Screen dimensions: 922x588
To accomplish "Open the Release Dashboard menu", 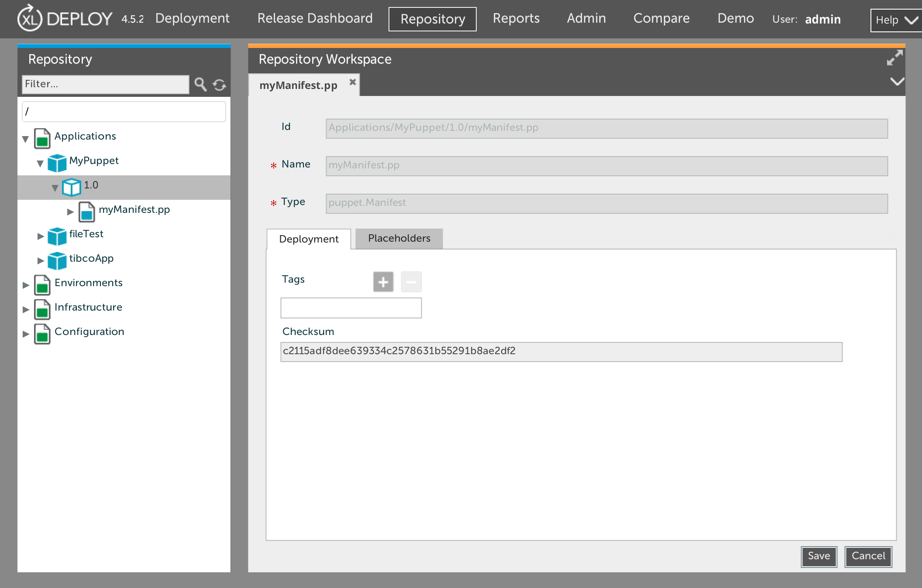I will [x=315, y=18].
